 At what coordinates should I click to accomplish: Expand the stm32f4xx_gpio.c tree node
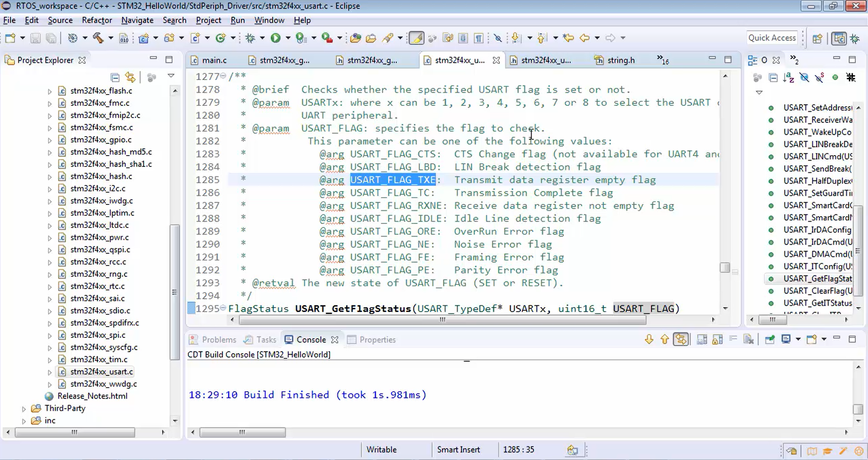pyautogui.click(x=49, y=140)
